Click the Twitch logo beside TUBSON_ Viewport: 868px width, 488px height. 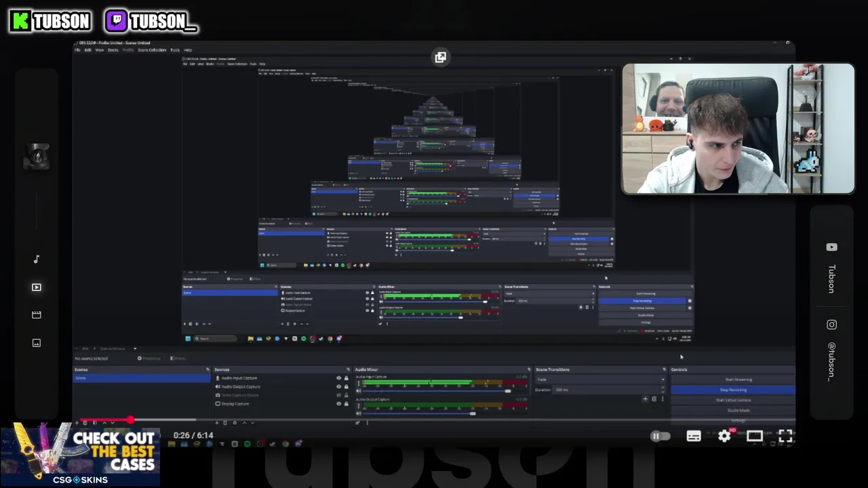coord(117,21)
